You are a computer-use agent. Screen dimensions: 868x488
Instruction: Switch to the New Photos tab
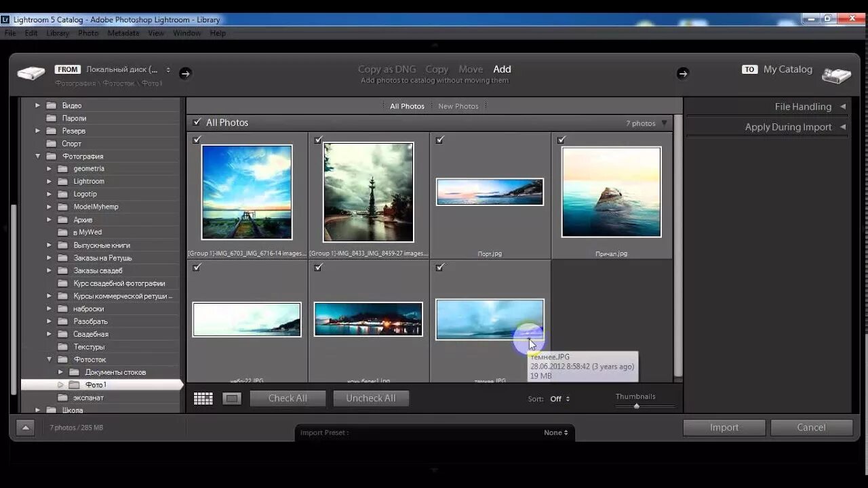[458, 106]
